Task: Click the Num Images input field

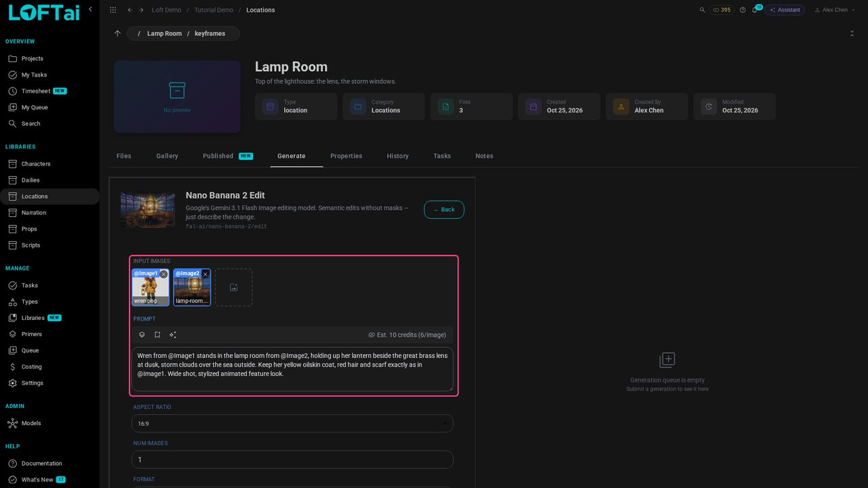Action: click(x=292, y=460)
